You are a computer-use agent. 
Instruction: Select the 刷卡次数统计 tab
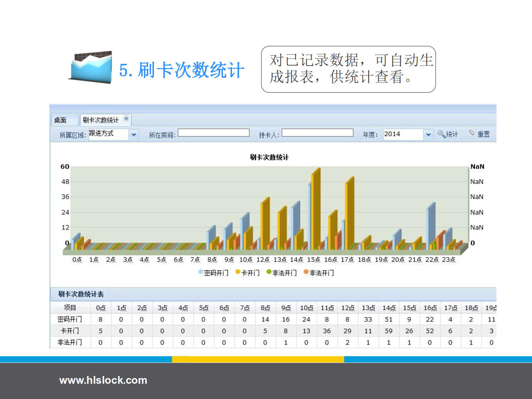101,120
